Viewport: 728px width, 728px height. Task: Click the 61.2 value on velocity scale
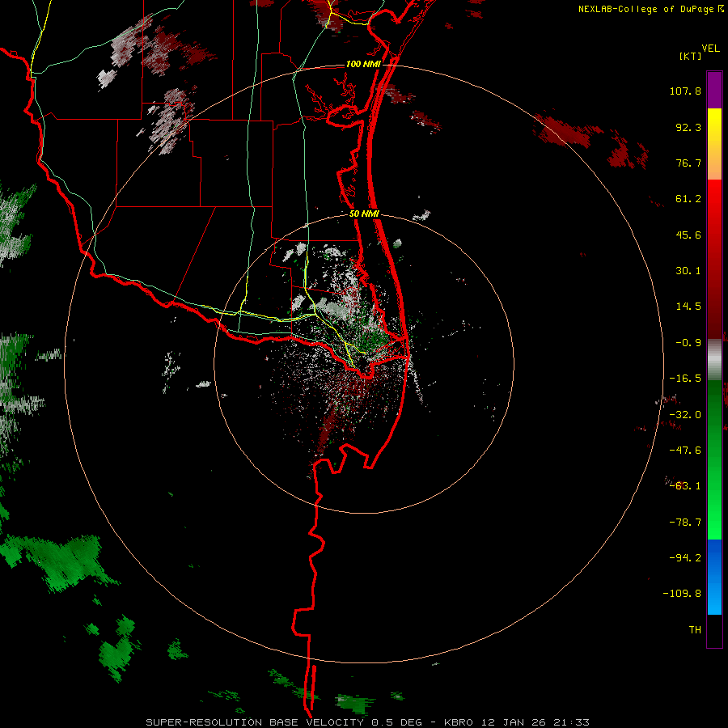[688, 199]
